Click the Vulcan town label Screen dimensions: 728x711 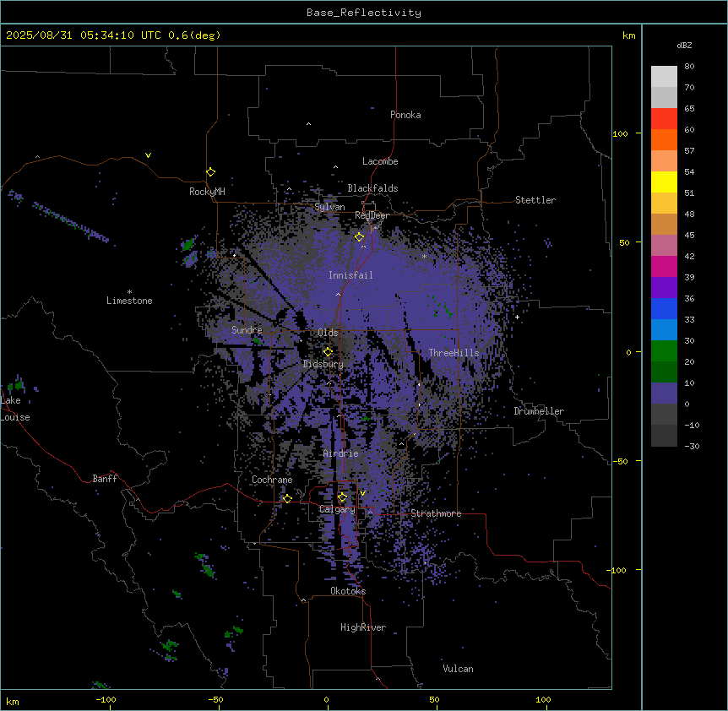point(458,669)
